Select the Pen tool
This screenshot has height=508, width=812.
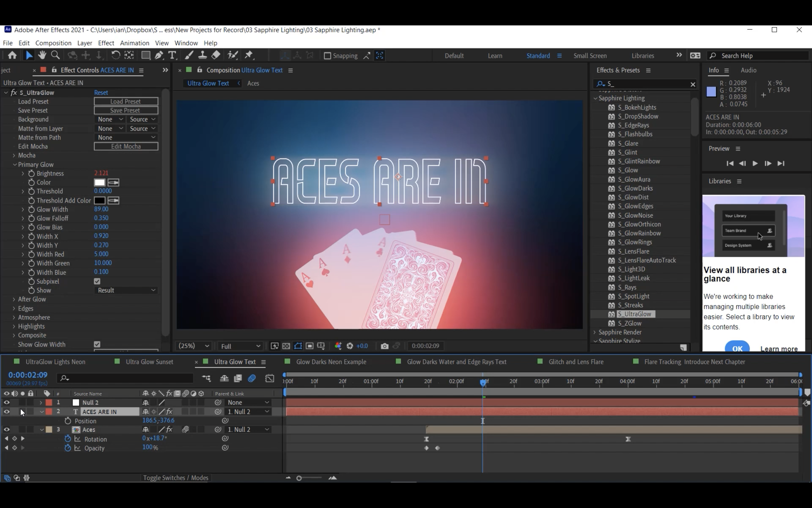click(x=159, y=55)
